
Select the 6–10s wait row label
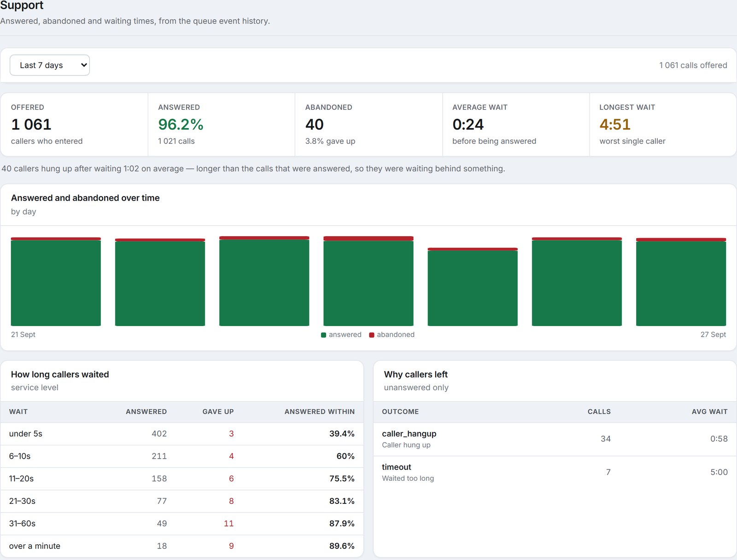pos(20,456)
